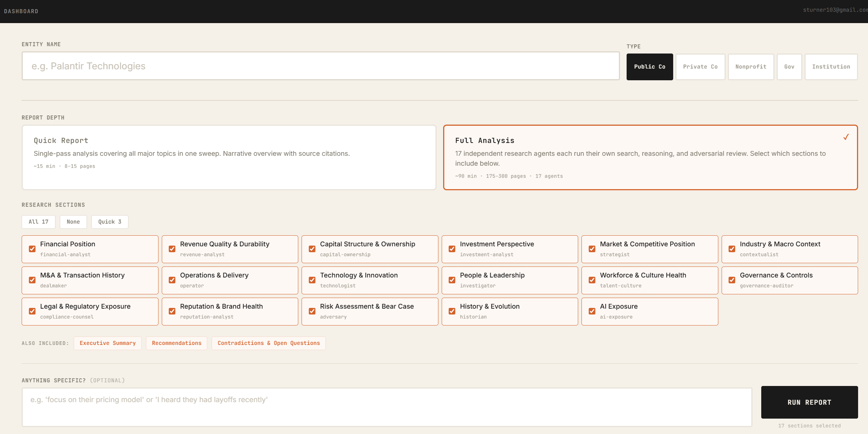Deselect Risk Assessment & Bear Case checkbox
This screenshot has width=868, height=434.
312,311
